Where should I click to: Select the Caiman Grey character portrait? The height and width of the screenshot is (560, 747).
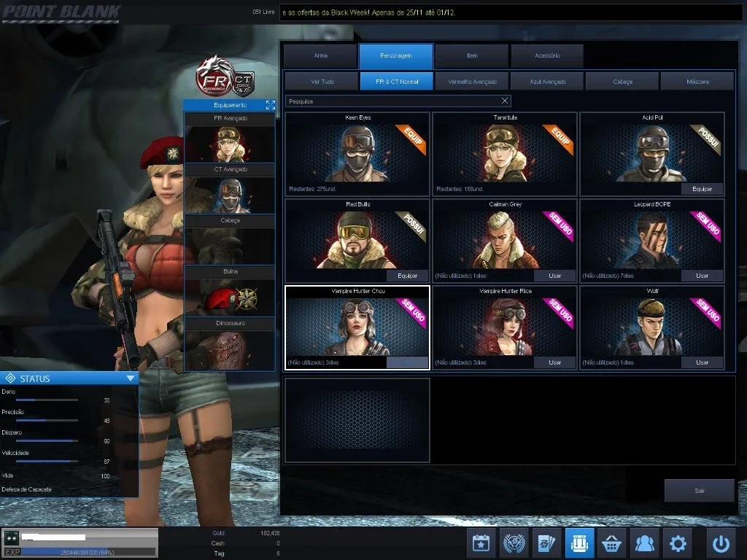pos(505,239)
